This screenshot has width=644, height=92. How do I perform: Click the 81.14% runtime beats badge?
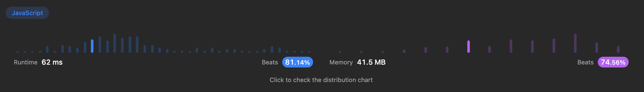pos(297,62)
